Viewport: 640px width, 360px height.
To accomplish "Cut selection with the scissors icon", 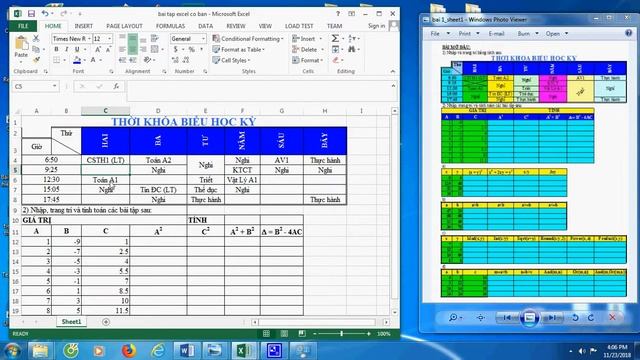I will (x=36, y=38).
